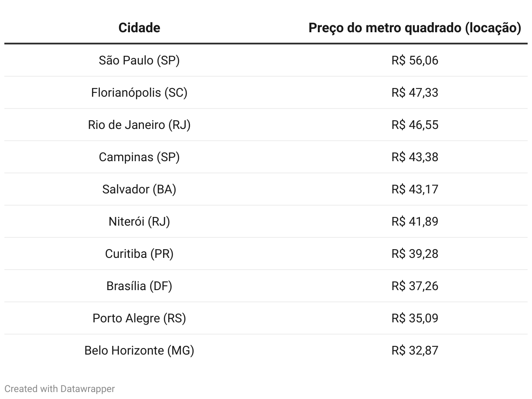The height and width of the screenshot is (399, 532).
Task: Select the Niterói (RJ) cell
Action: 139,221
